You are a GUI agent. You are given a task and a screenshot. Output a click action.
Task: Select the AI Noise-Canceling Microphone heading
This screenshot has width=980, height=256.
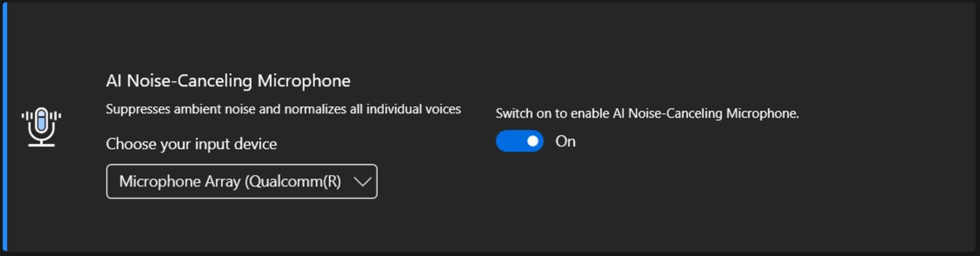(228, 81)
